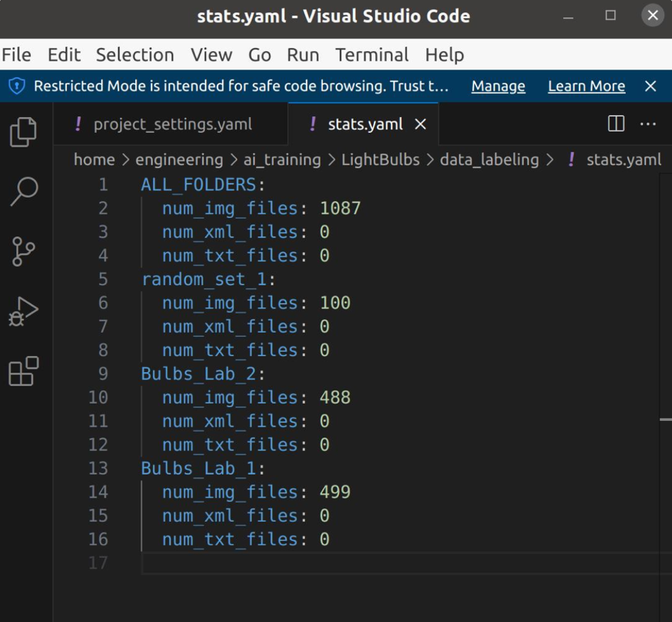The height and width of the screenshot is (622, 672).
Task: Open the Extensions view icon
Action: point(23,371)
